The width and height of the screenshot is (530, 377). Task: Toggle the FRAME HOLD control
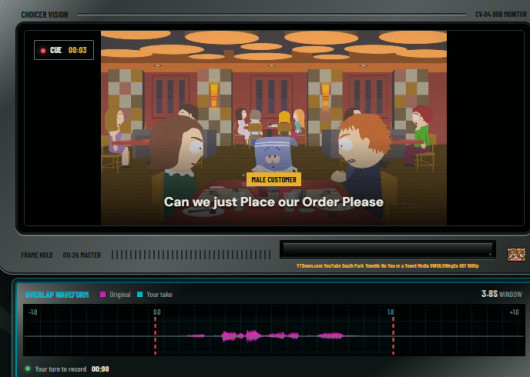tap(37, 255)
